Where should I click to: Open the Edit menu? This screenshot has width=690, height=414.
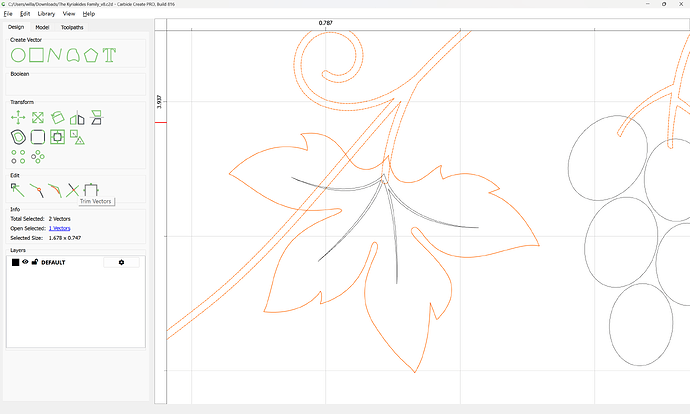click(x=25, y=14)
